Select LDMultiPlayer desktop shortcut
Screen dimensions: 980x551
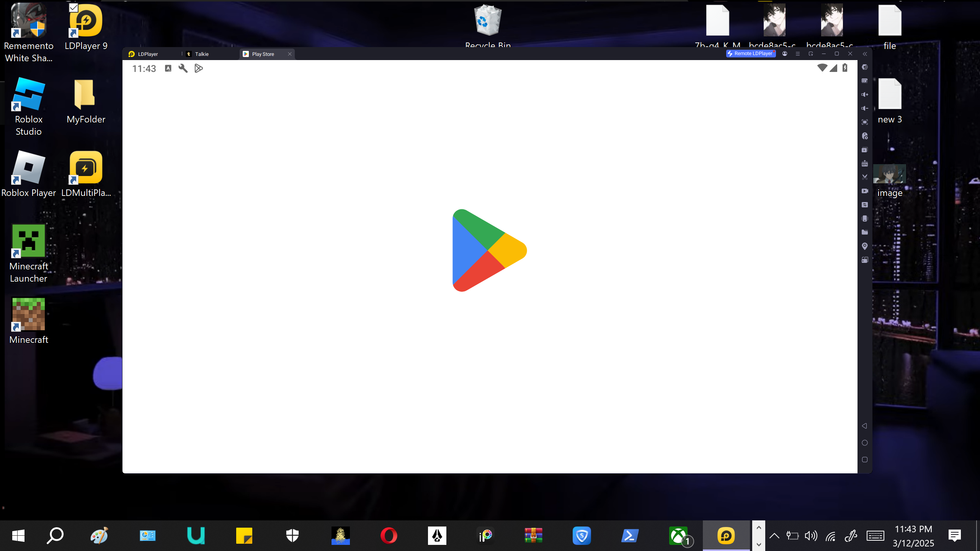pyautogui.click(x=86, y=174)
